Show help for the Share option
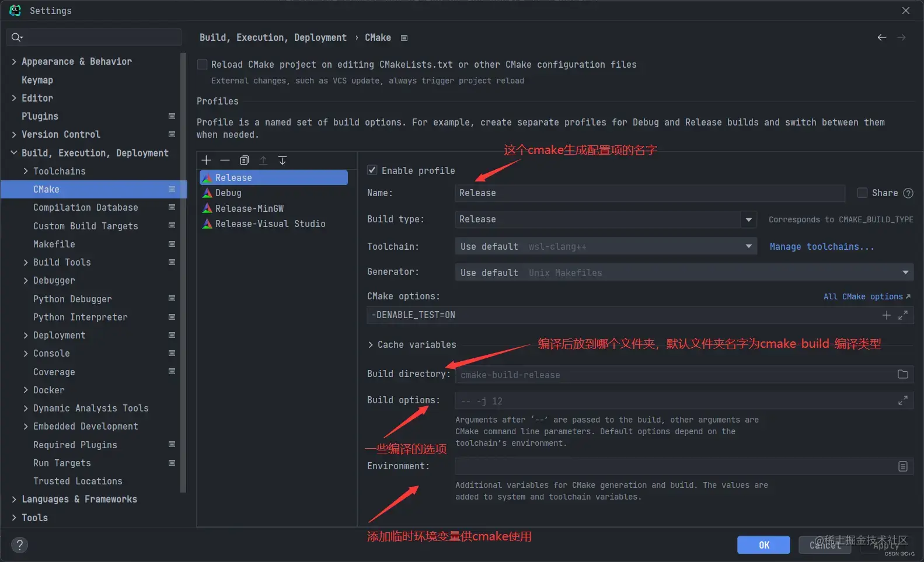 tap(908, 193)
